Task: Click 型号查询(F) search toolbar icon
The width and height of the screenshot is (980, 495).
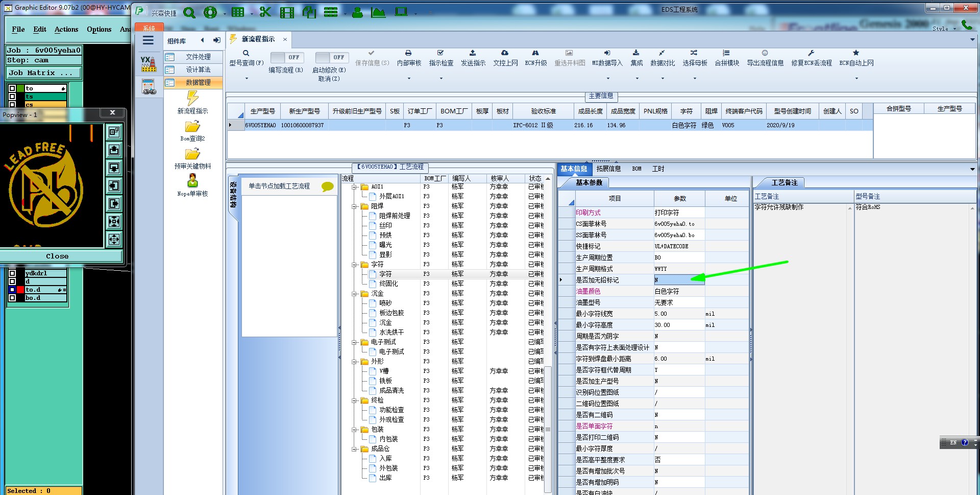Action: pyautogui.click(x=246, y=53)
